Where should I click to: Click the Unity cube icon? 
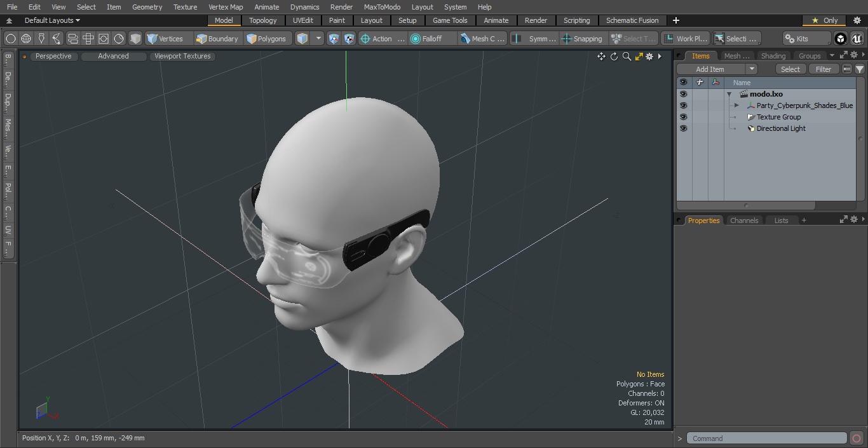841,39
